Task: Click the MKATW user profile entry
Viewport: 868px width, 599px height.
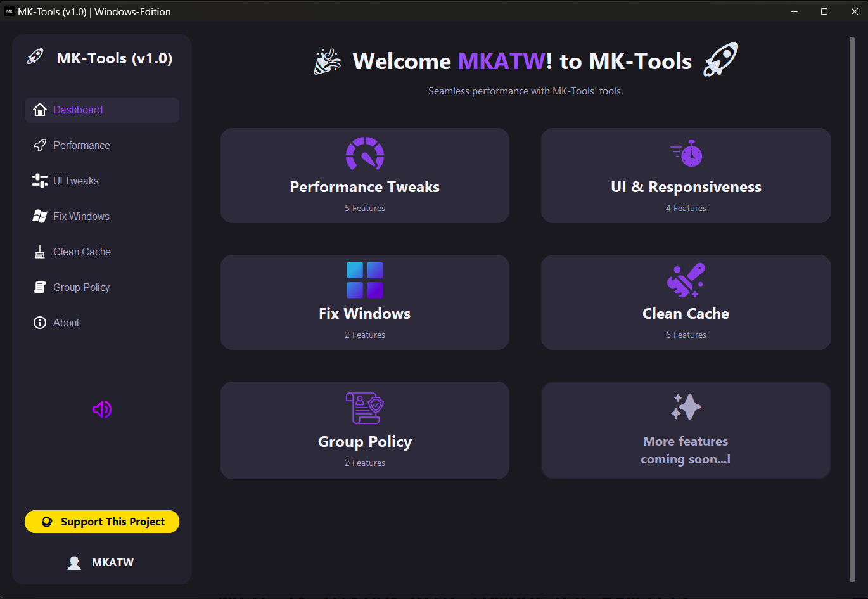Action: point(101,562)
